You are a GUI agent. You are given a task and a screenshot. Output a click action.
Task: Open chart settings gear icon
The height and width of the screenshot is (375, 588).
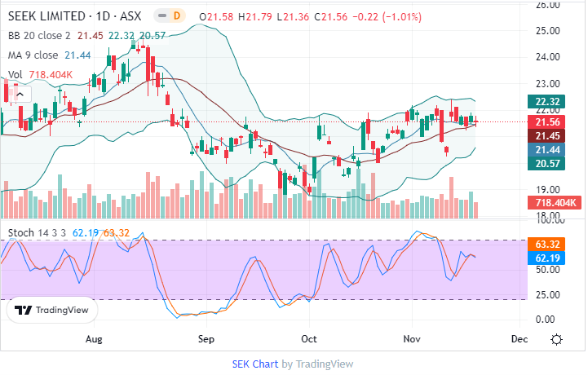[556, 339]
